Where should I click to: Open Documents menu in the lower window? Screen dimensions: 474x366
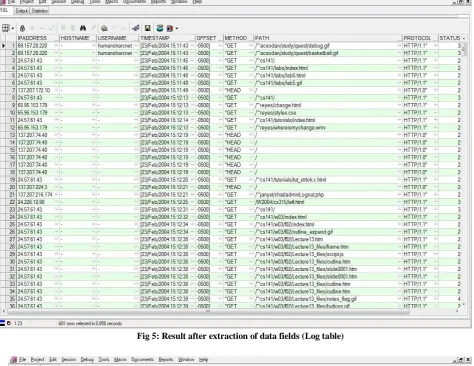143,359
